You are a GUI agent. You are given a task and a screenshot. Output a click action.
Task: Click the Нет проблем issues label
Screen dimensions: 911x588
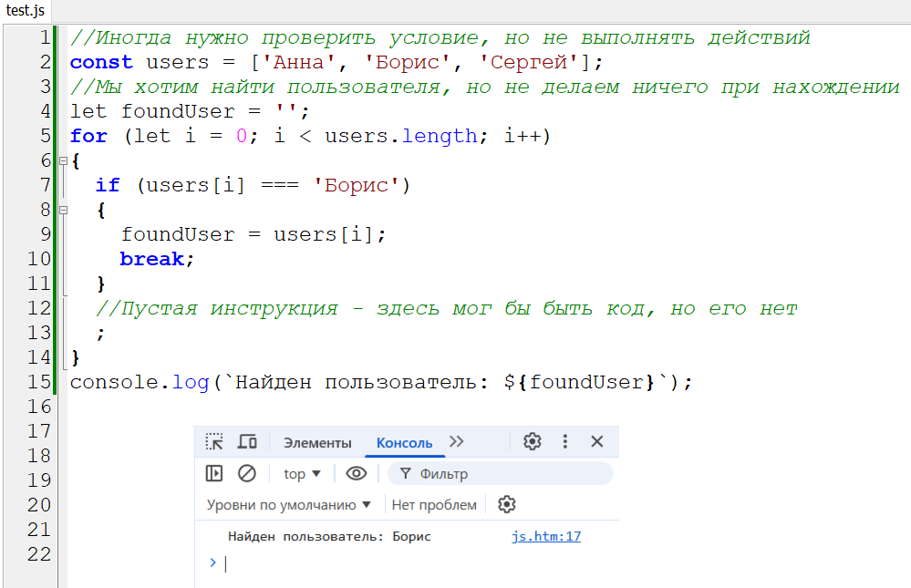pos(434,505)
